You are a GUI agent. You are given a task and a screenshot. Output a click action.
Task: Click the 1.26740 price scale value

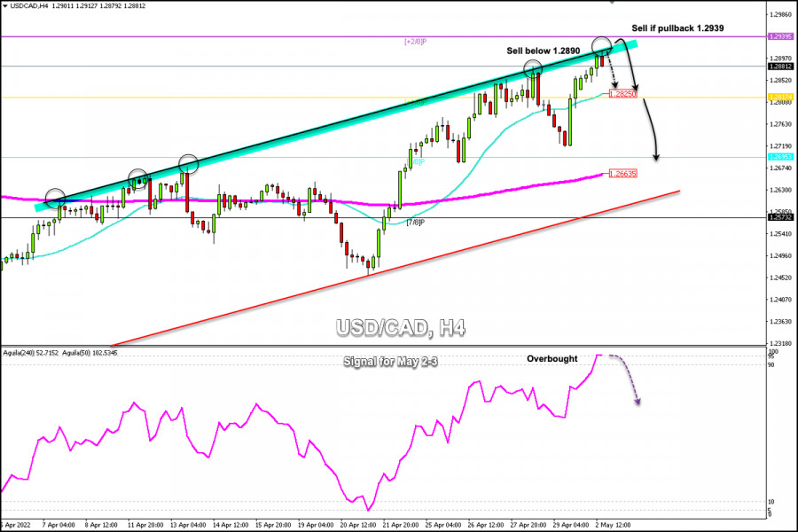tap(781, 168)
